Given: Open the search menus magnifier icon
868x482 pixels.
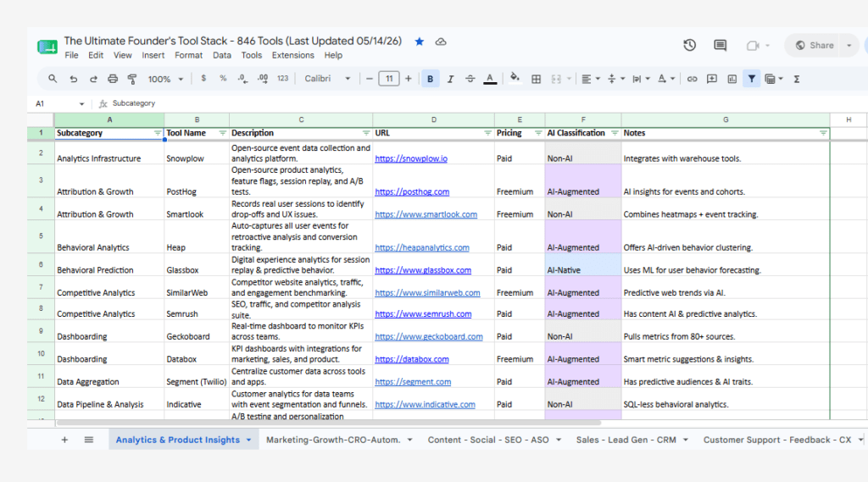Looking at the screenshot, I should pyautogui.click(x=53, y=79).
